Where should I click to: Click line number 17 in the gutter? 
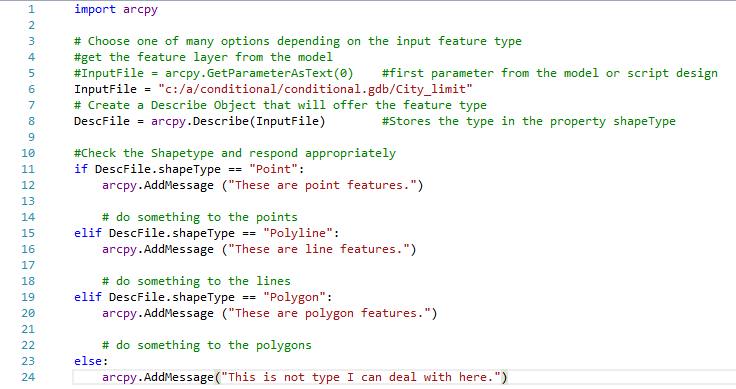pyautogui.click(x=28, y=265)
